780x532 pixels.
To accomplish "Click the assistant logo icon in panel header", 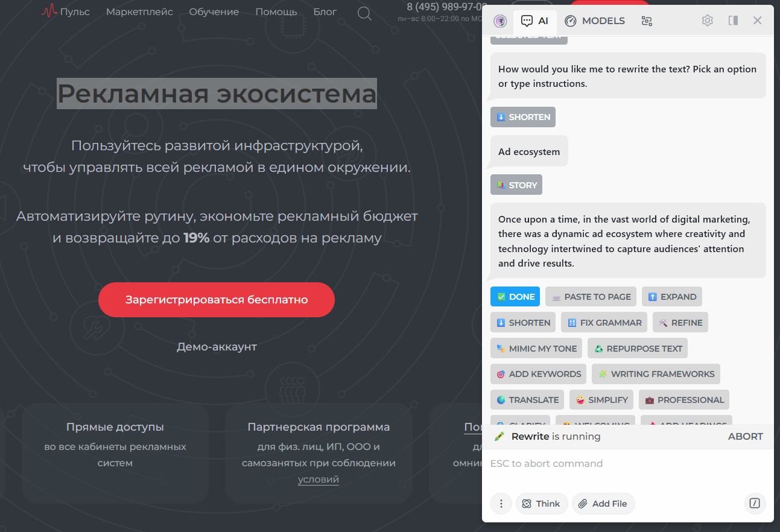I will point(500,21).
